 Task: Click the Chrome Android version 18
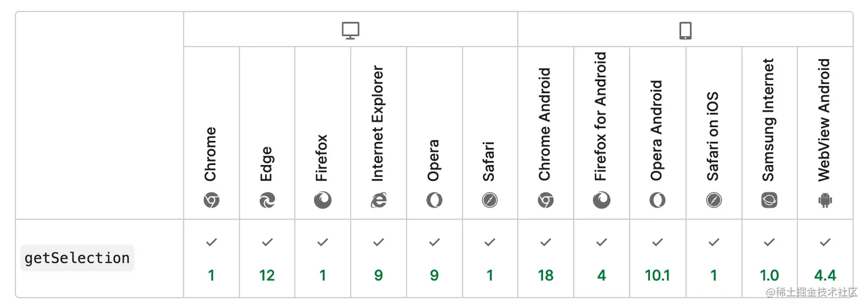pos(545,276)
